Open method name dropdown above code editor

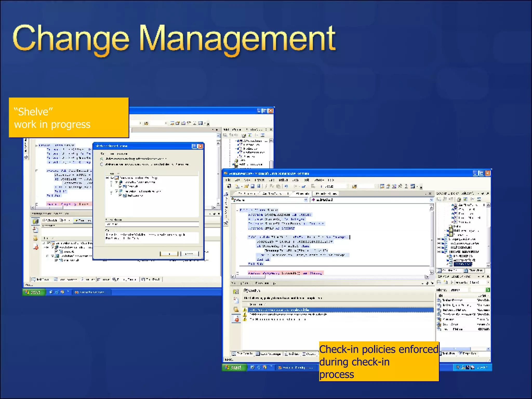pyautogui.click(x=431, y=200)
